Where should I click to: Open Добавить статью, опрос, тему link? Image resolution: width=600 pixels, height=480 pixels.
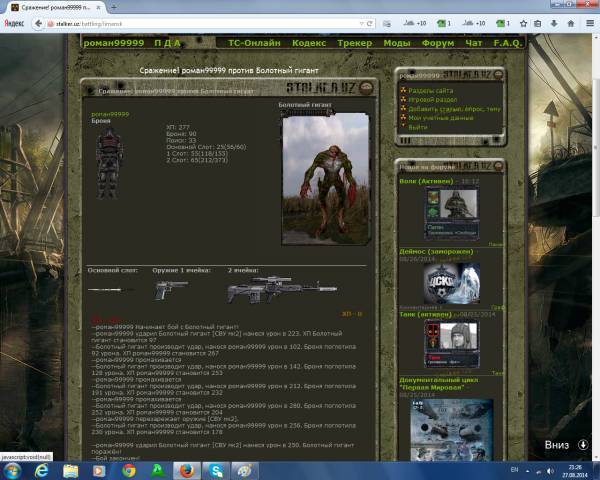pyautogui.click(x=454, y=109)
